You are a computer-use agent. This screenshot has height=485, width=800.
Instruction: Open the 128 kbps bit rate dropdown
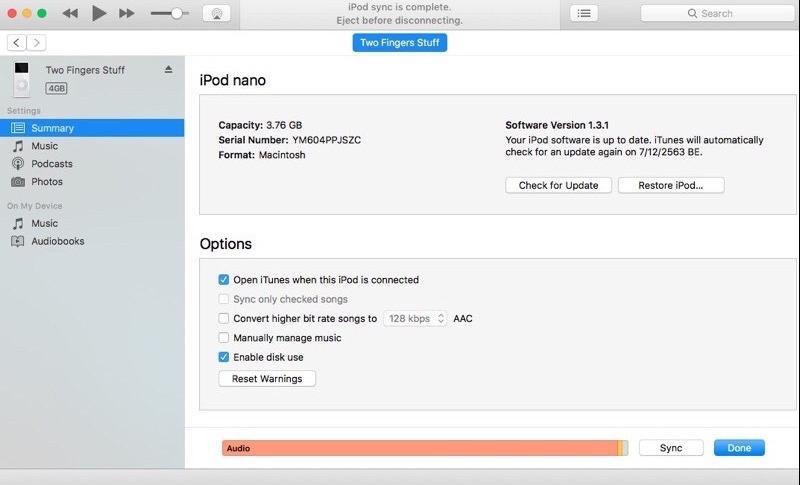415,318
